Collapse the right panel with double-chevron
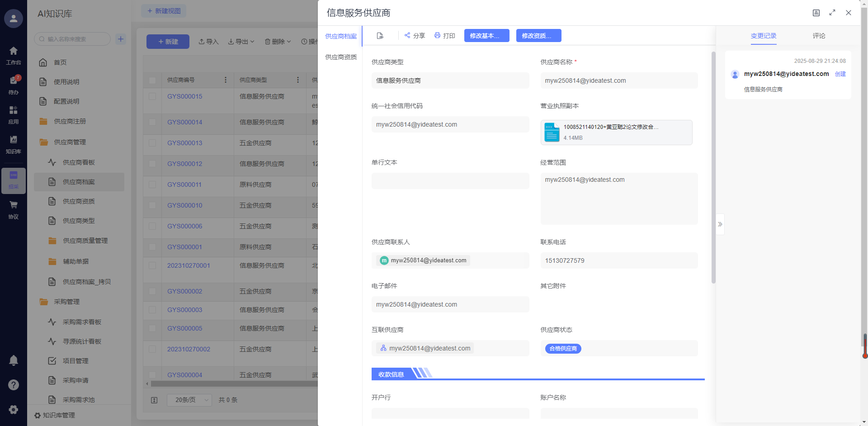The width and height of the screenshot is (868, 426). (x=720, y=224)
